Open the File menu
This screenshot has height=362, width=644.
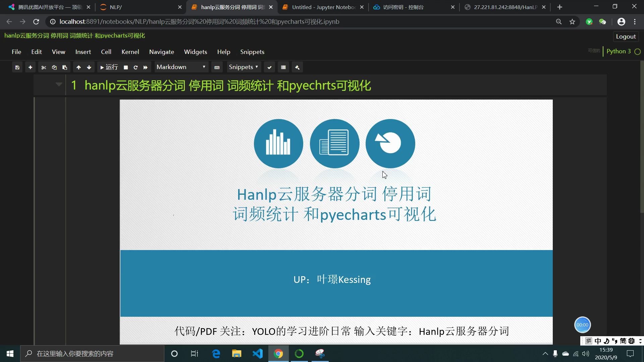pos(16,52)
